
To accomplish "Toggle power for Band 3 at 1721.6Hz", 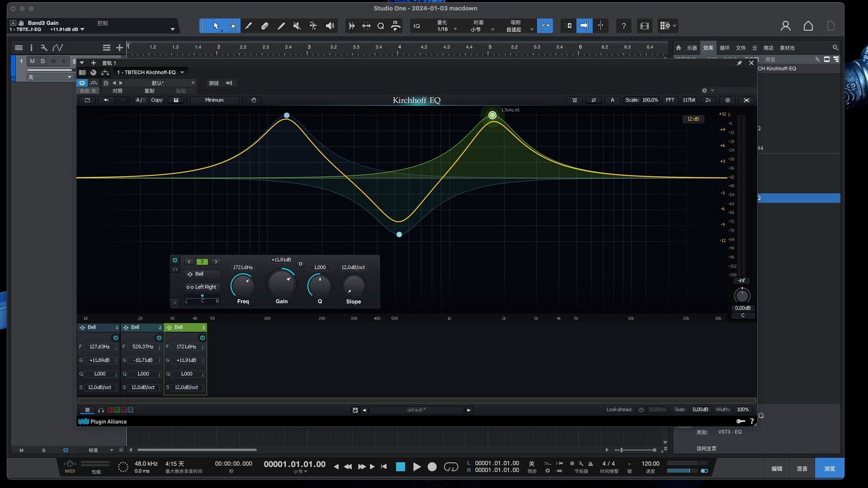I will point(202,338).
